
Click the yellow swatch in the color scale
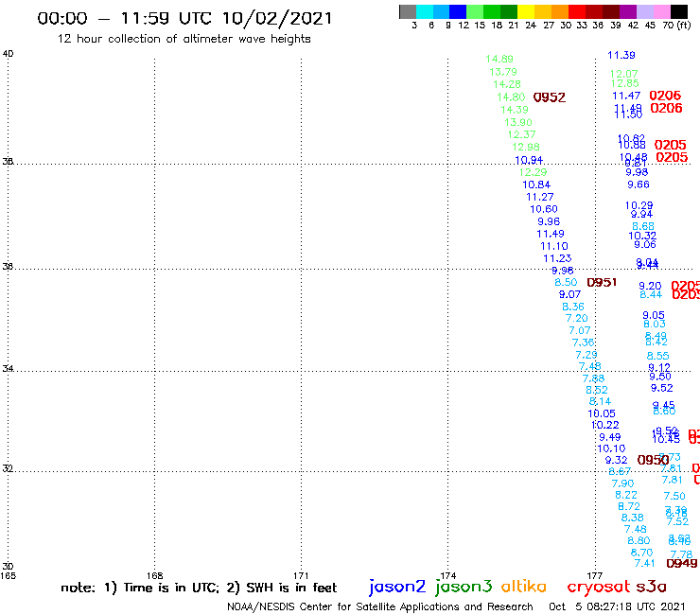click(x=526, y=12)
